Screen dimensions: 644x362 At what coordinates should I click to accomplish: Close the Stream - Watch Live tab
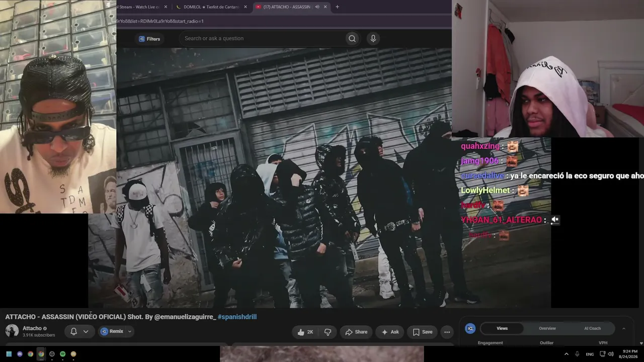(166, 7)
